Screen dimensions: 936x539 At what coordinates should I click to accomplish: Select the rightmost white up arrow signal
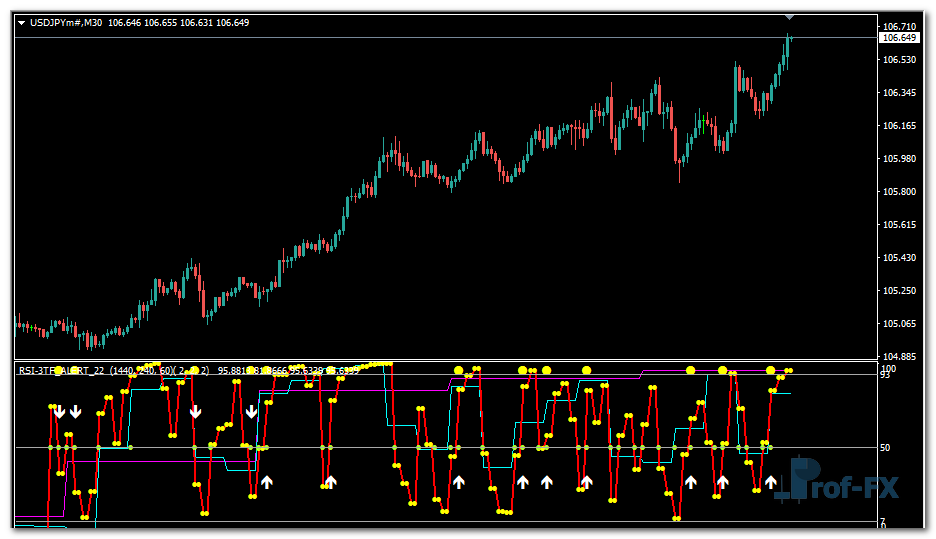click(x=771, y=482)
